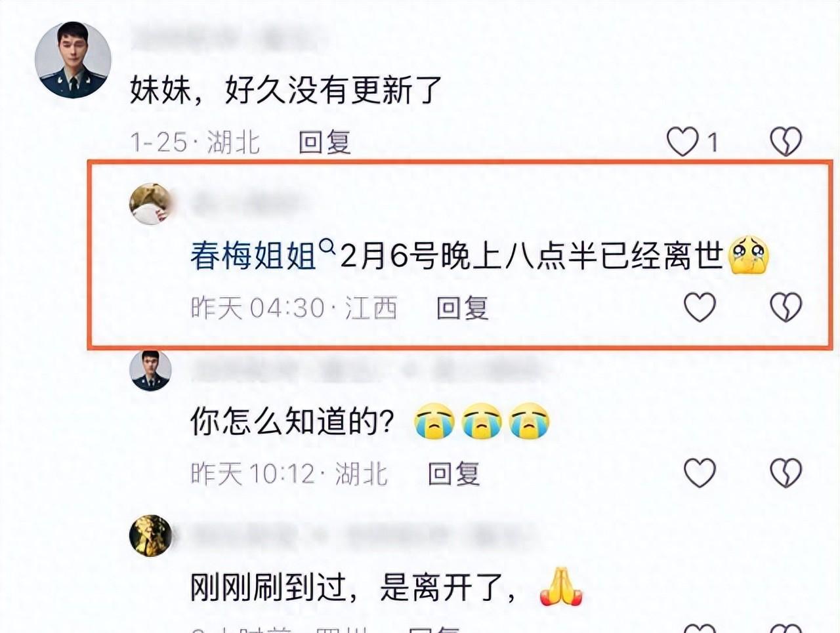Select the 2月6号晚上八点半已经离世 reply text

point(532,256)
